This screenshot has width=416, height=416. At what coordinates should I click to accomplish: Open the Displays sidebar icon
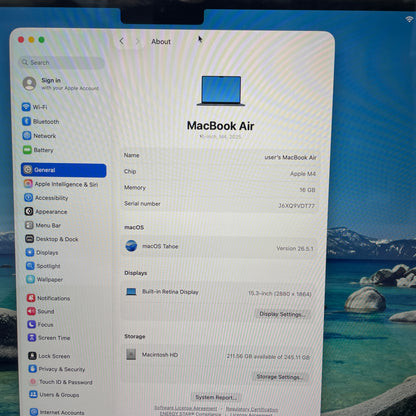click(x=30, y=252)
